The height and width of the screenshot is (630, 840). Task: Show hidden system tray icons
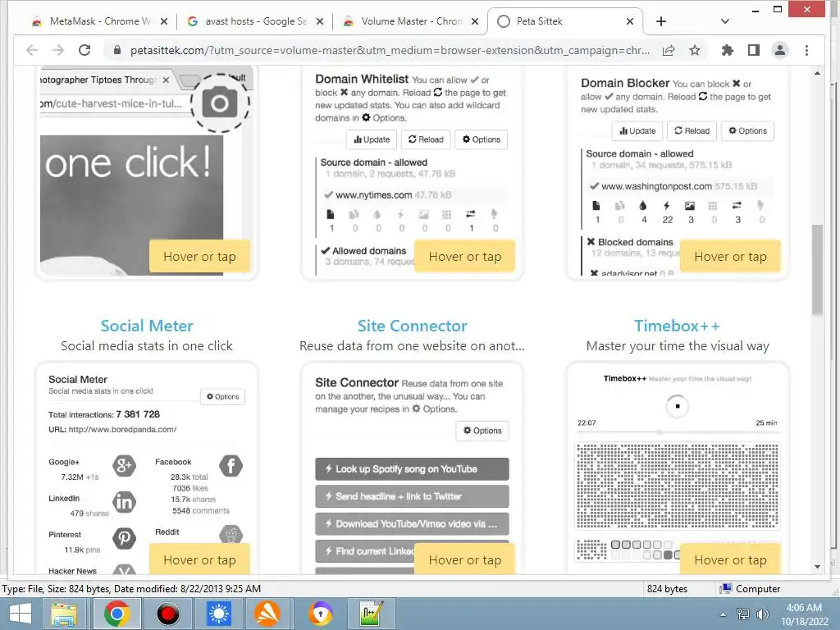[724, 614]
